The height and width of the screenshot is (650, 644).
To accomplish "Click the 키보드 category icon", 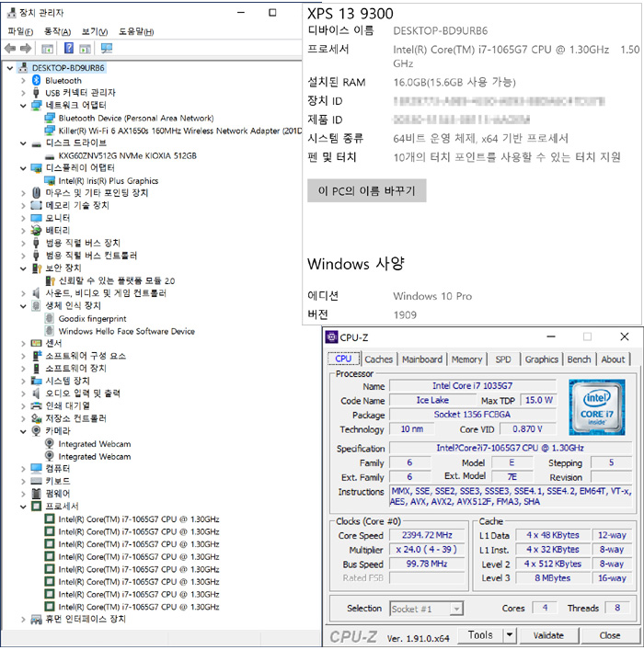I will (37, 481).
